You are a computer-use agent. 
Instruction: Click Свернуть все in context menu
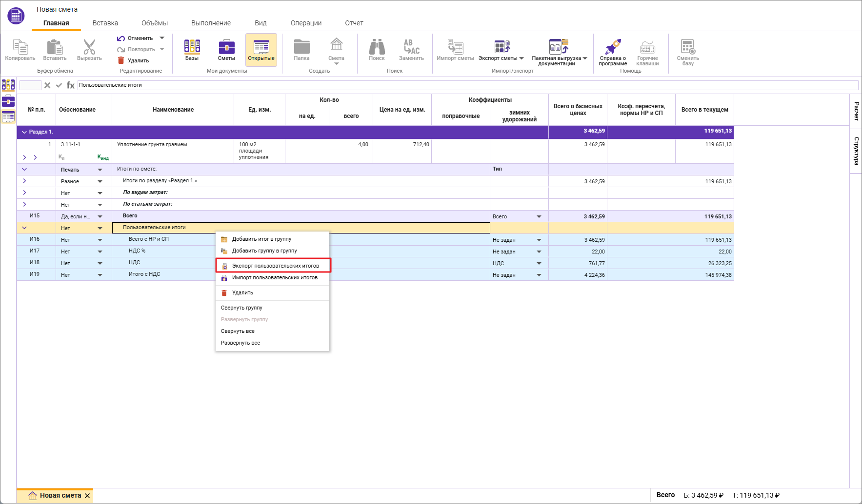point(238,331)
